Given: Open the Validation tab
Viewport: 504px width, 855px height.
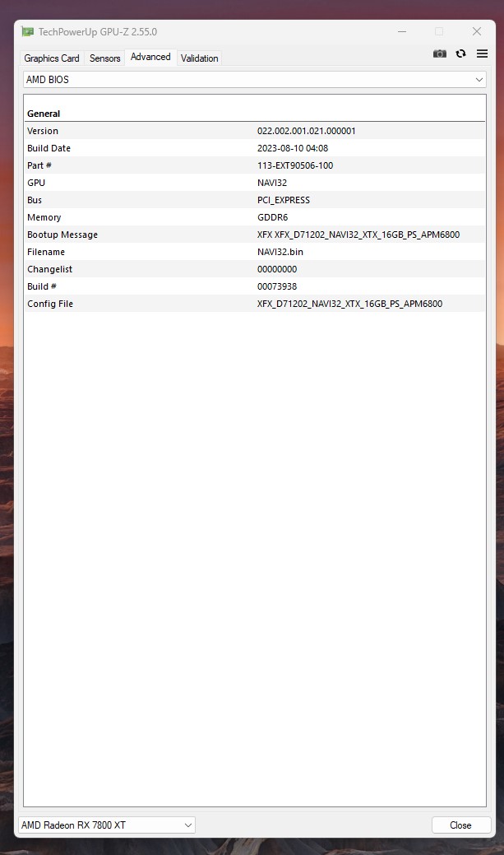Looking at the screenshot, I should 200,58.
